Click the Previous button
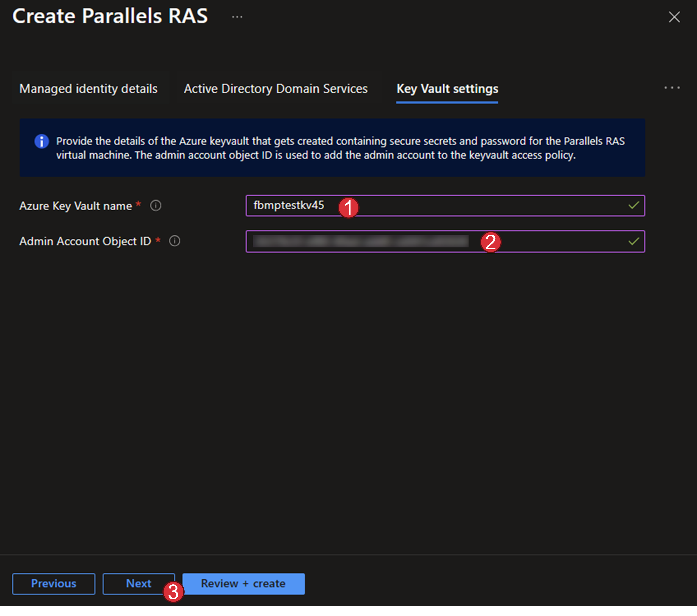This screenshot has height=616, width=697. pyautogui.click(x=54, y=584)
